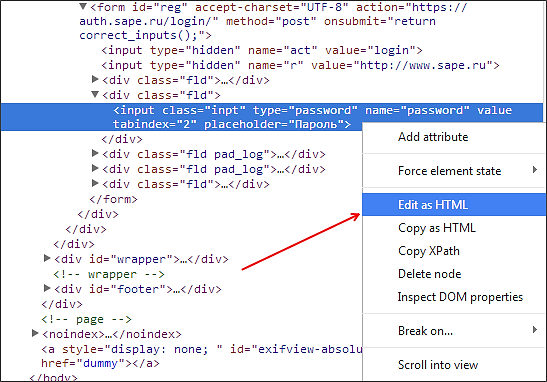Click the hidden input name="act" line
The width and height of the screenshot is (547, 382).
coord(262,50)
